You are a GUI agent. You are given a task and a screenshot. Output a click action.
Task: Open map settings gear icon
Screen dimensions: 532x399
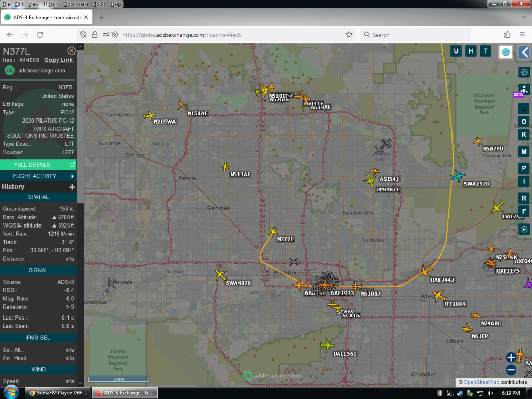tap(524, 72)
